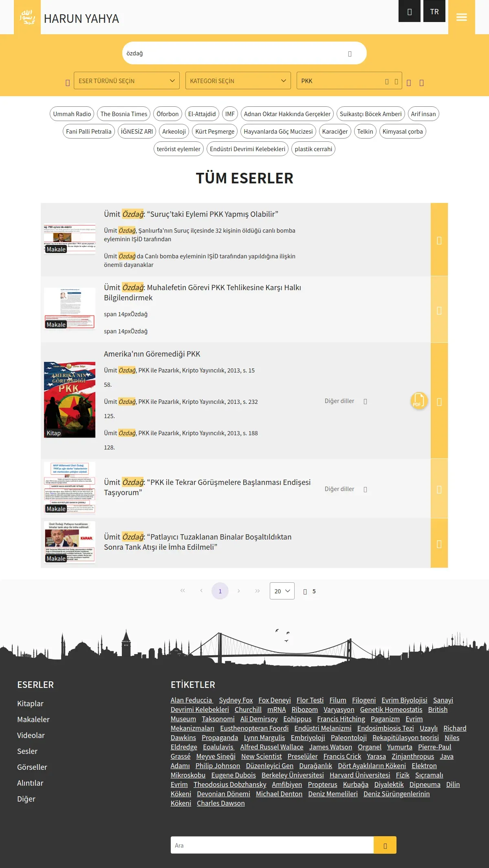Click yellow side icon on Amerika'nın Göremediği row
This screenshot has width=489, height=868.
tap(439, 401)
